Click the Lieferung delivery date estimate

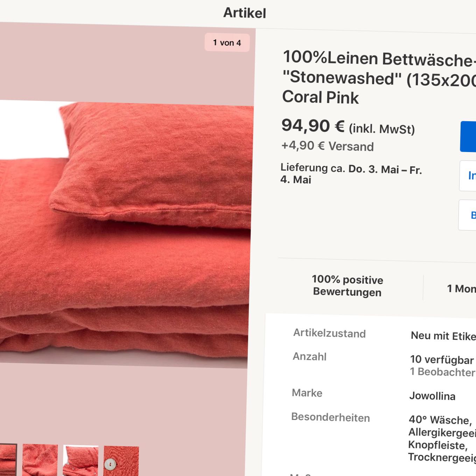point(351,174)
